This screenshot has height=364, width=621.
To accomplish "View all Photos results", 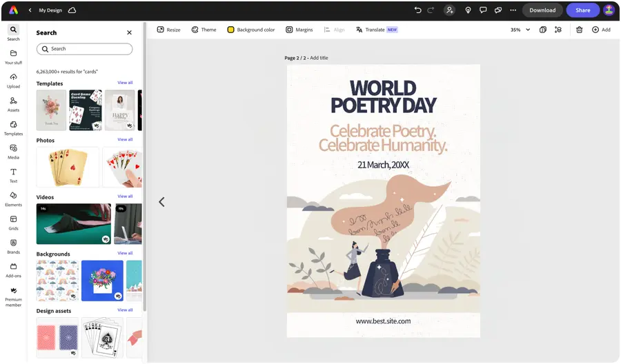I will tap(125, 139).
